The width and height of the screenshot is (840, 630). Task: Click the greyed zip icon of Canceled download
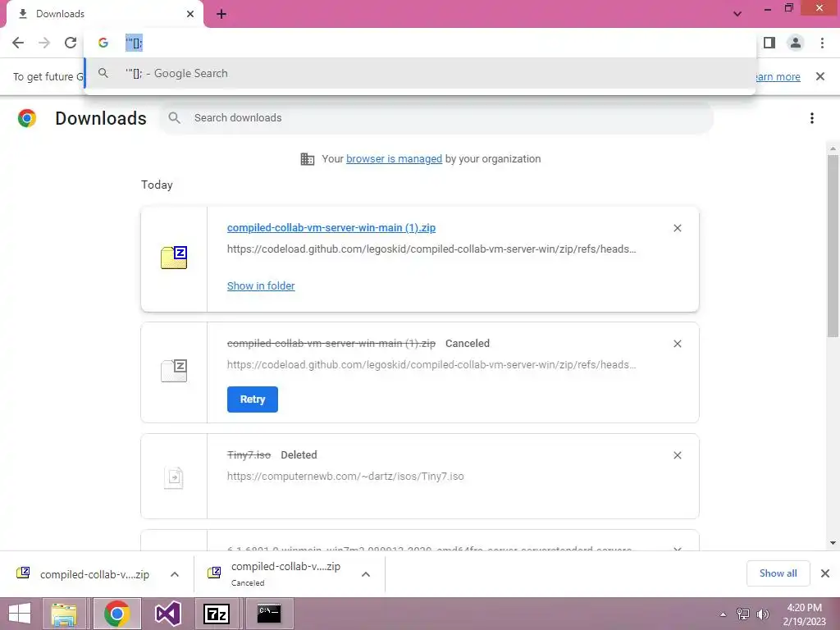(x=174, y=371)
